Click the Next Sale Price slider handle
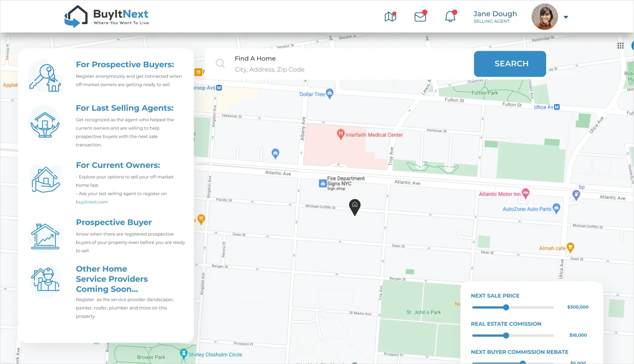This screenshot has height=364, width=634. [506, 307]
